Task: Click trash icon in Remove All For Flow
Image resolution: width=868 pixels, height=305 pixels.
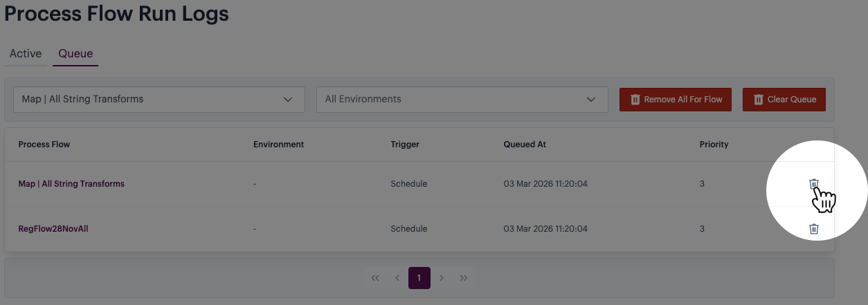Action: pyautogui.click(x=635, y=100)
